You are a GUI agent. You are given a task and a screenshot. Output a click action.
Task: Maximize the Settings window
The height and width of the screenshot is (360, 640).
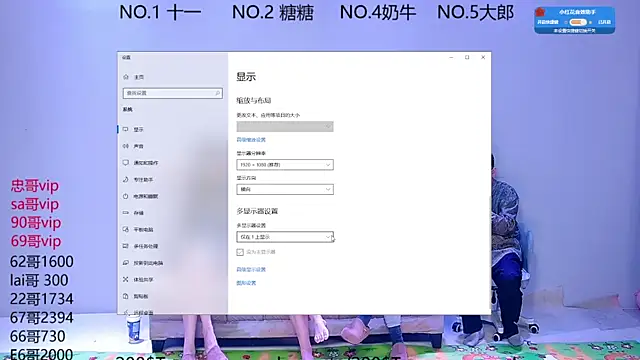[x=467, y=58]
